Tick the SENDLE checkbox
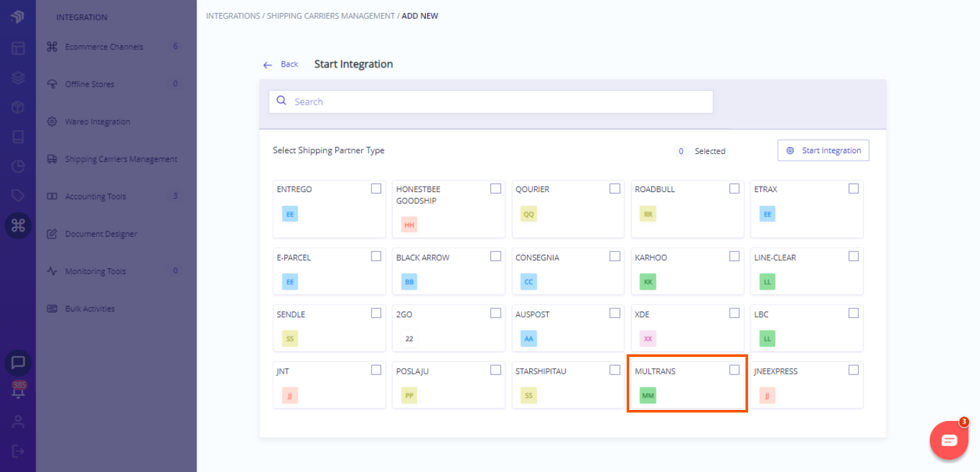 coord(376,313)
